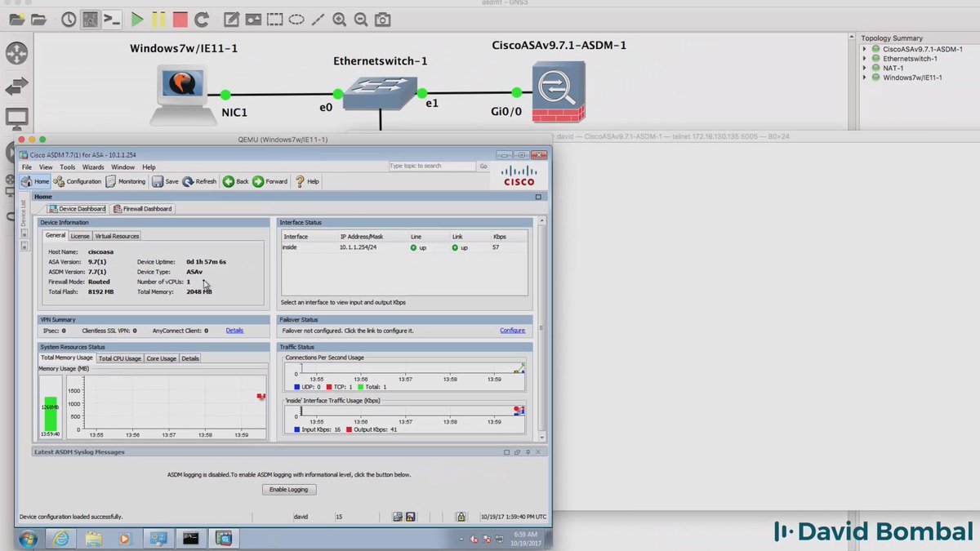Click the GNS3 New project folder icon

click(x=16, y=20)
